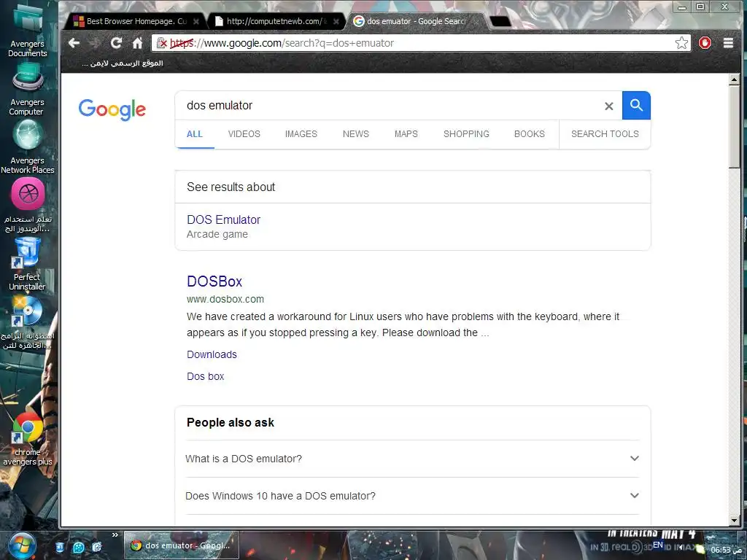Bookmark this page with the star icon
This screenshot has height=560, width=747.
[x=682, y=43]
